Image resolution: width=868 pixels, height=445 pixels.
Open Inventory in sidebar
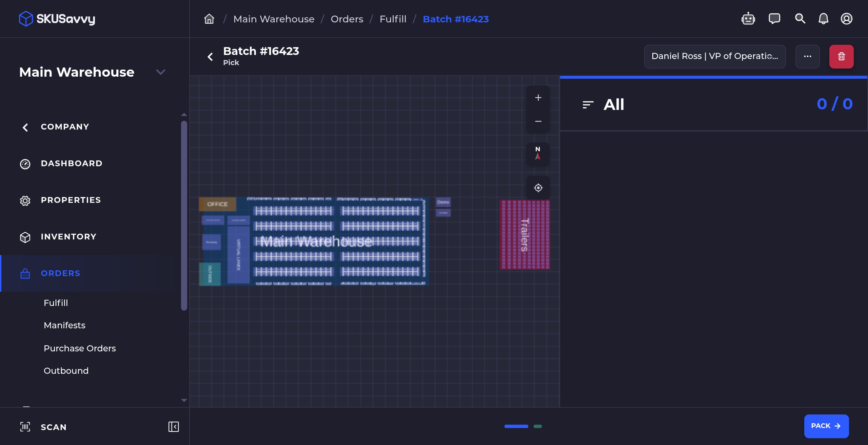click(x=68, y=237)
